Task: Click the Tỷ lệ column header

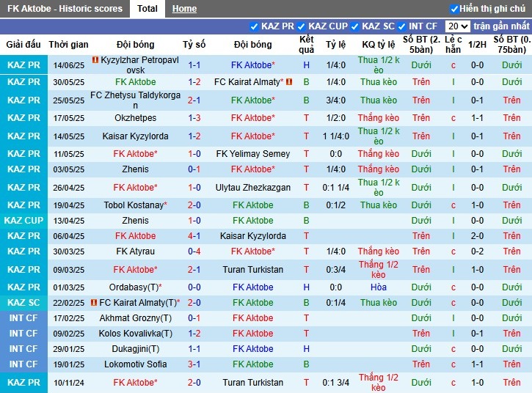Action: click(336, 45)
